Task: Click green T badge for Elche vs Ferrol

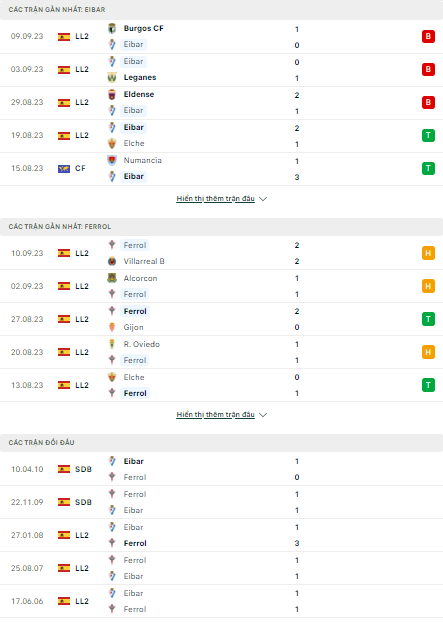Action: (x=428, y=385)
